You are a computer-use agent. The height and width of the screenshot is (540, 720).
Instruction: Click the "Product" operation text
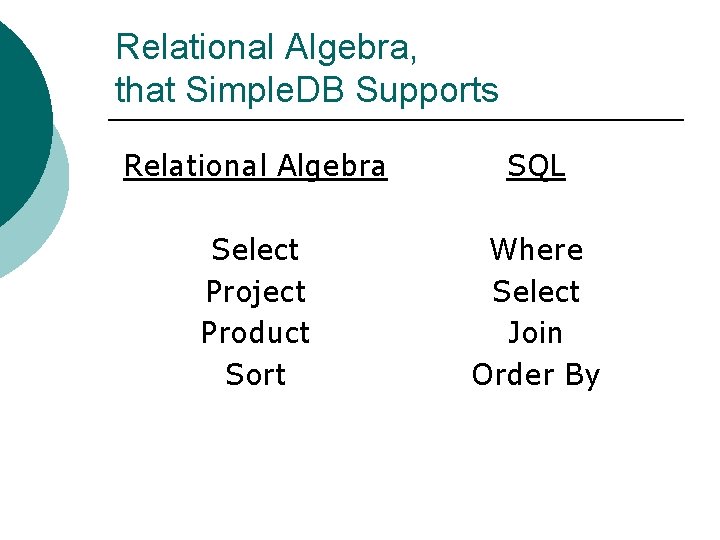[255, 332]
